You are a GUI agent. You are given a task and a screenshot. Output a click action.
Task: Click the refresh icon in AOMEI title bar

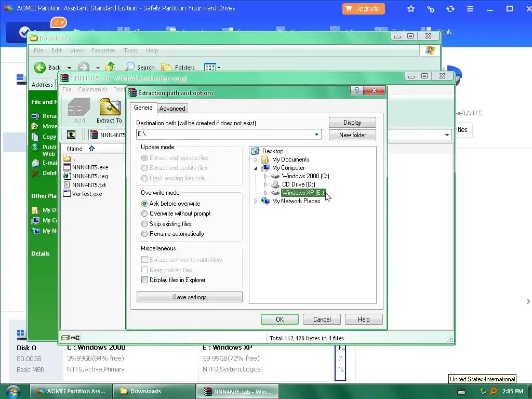coord(450,9)
